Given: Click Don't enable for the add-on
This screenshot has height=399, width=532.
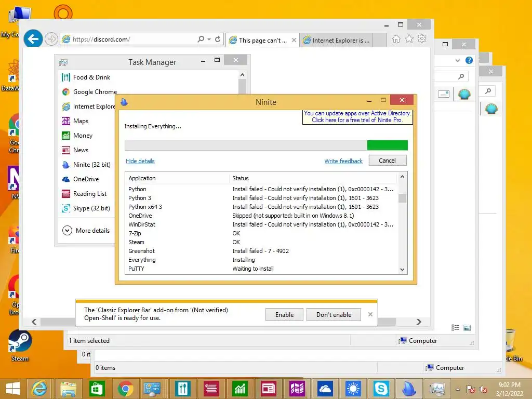Looking at the screenshot, I should 334,315.
